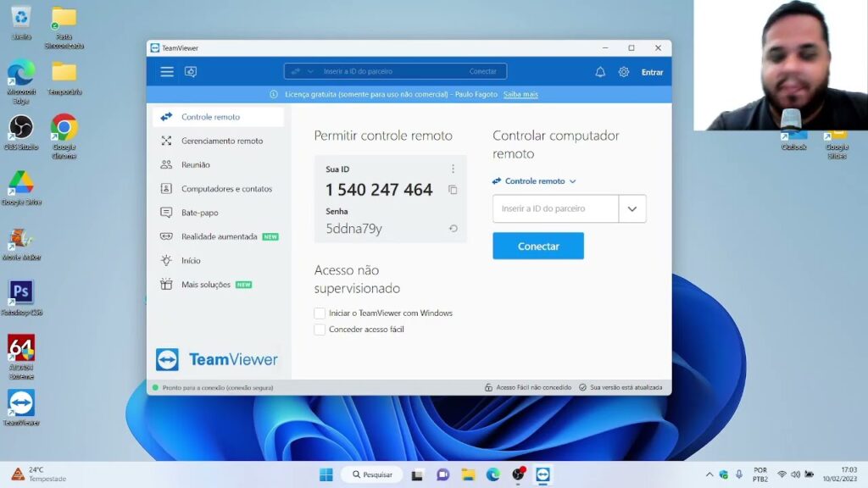Screen dimensions: 868x488
Task: Open TeamViewer settings gear
Action: coord(624,72)
